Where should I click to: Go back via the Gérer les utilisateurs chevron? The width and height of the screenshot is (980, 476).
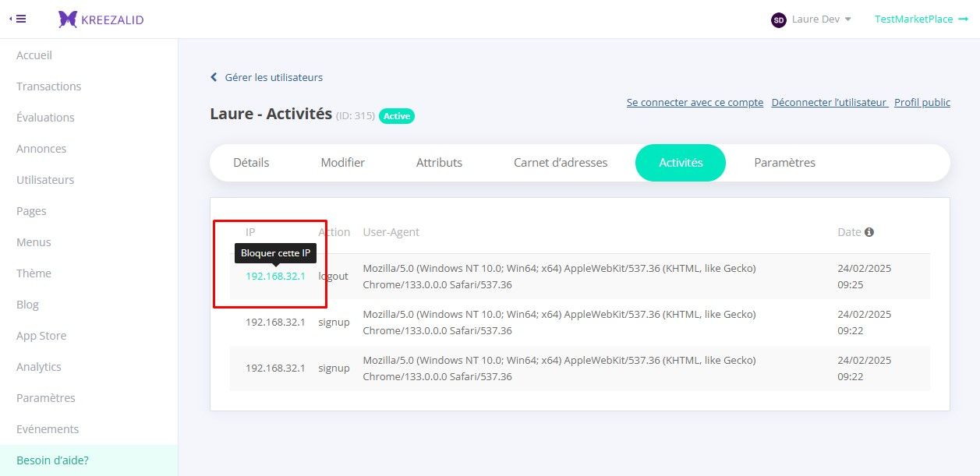[x=214, y=77]
